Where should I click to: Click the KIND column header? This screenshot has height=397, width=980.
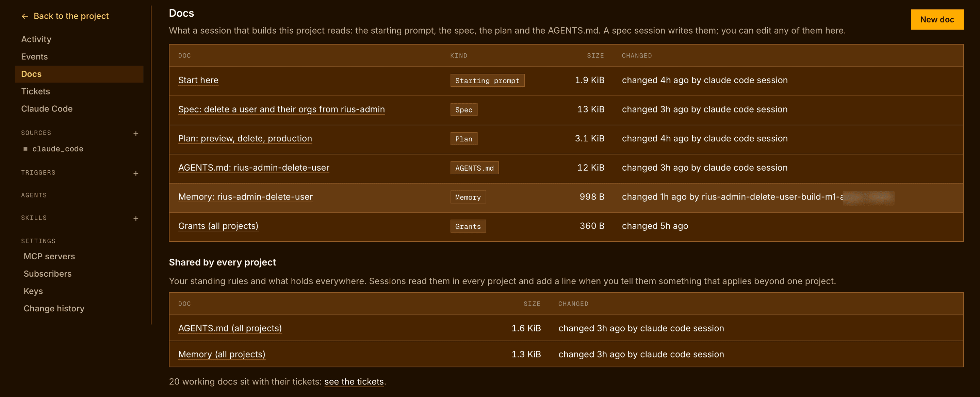459,56
